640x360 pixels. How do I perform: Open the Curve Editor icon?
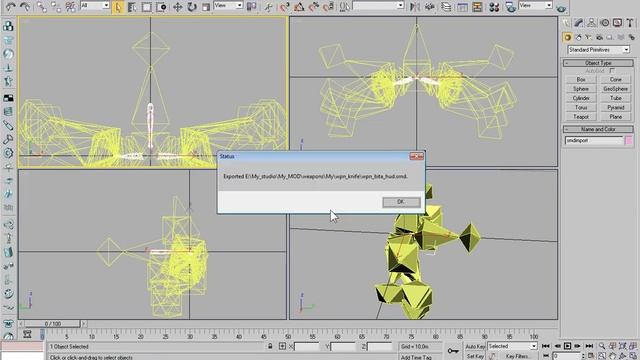(462, 7)
